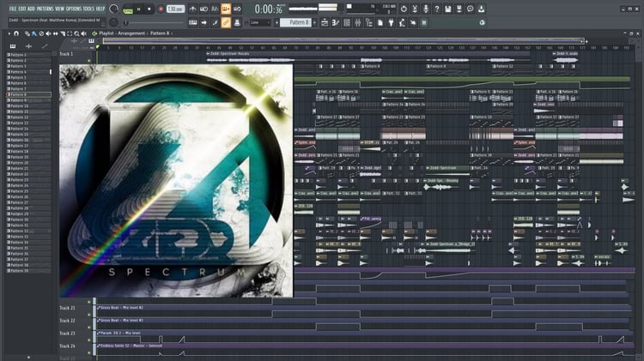Select the playlist slice tool
The image size is (644, 361).
pos(63,33)
